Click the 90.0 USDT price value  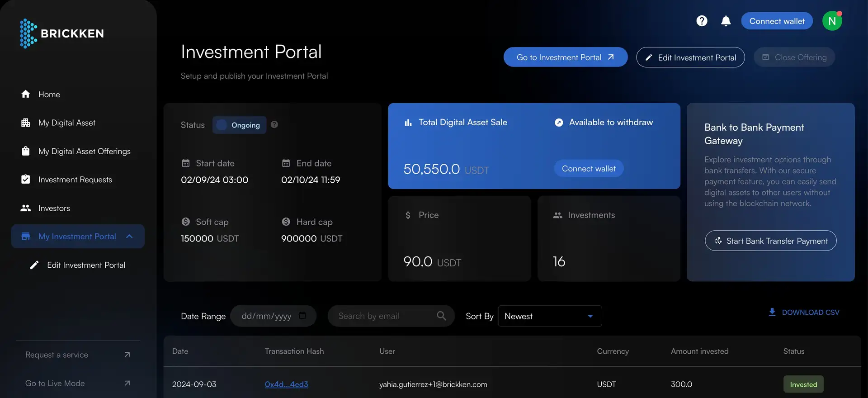[x=432, y=261]
